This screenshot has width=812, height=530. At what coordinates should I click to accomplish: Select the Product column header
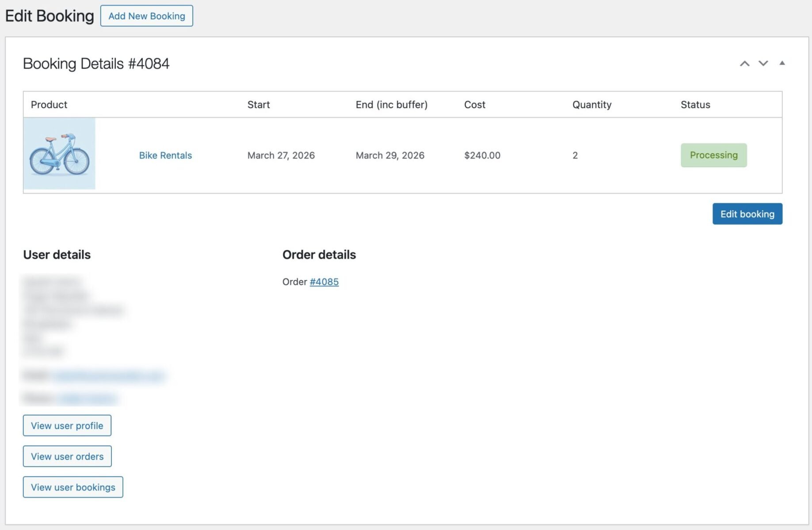(49, 105)
